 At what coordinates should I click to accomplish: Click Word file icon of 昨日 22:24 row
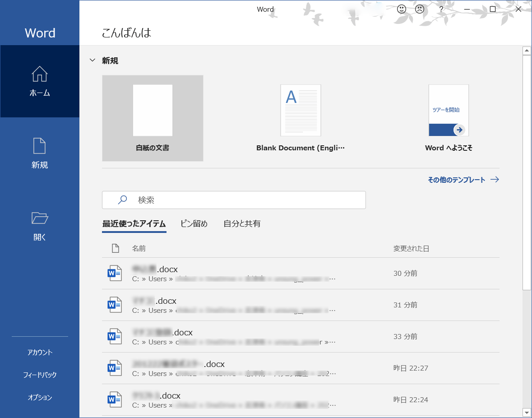[115, 399]
